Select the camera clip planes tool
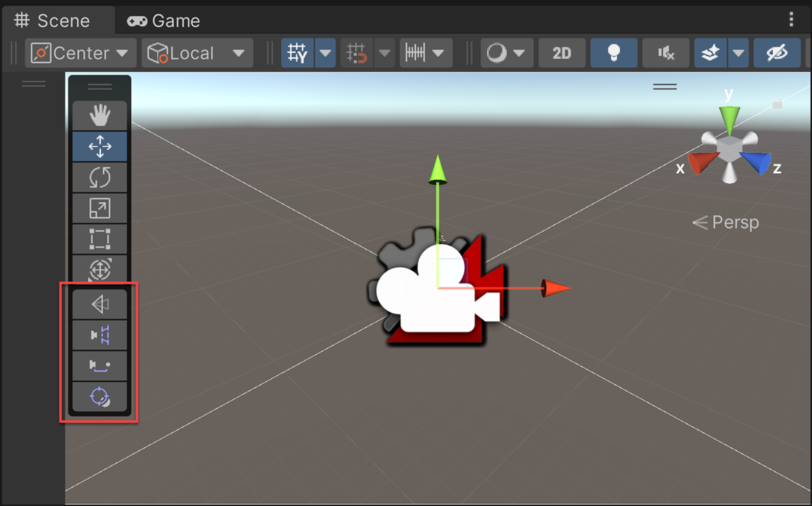Viewport: 812px width, 506px height. click(100, 336)
